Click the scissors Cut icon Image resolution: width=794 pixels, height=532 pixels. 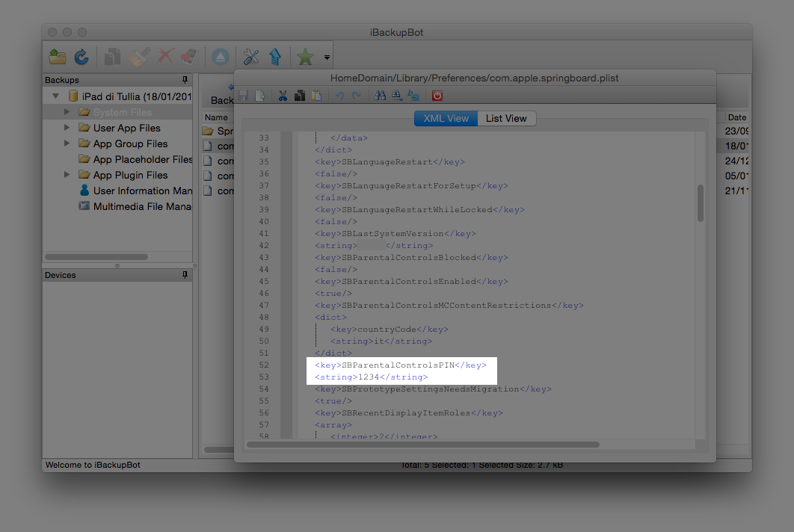point(283,96)
